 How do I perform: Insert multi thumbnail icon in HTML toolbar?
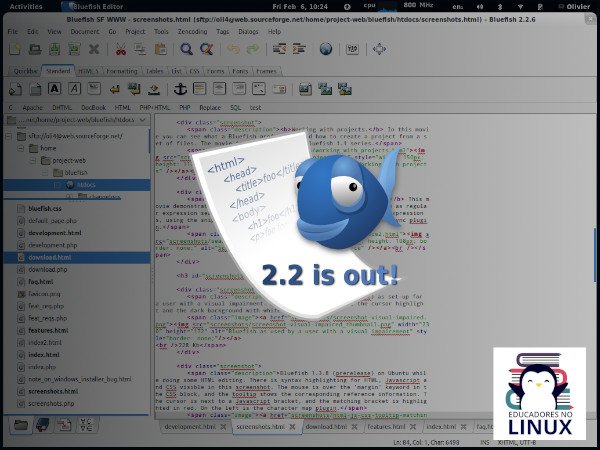(x=344, y=89)
